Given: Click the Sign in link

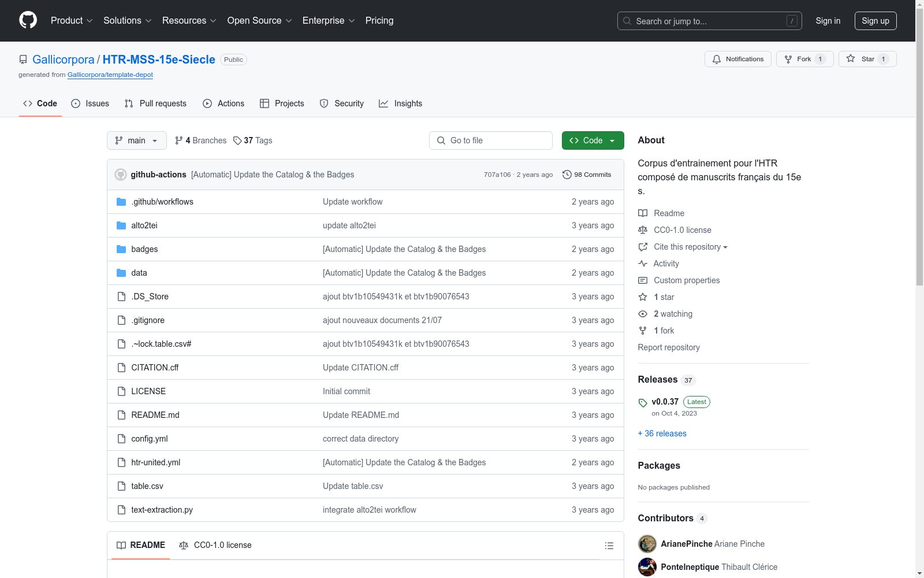Looking at the screenshot, I should click(828, 21).
